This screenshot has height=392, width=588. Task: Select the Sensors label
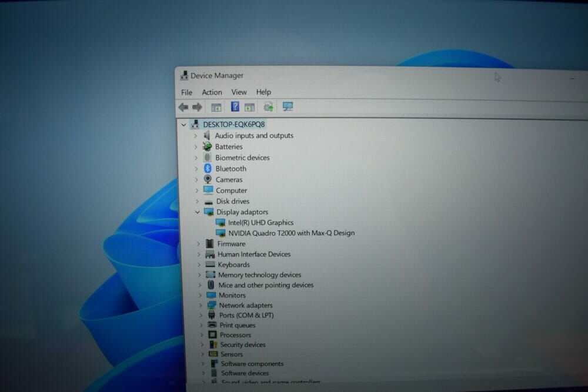pyautogui.click(x=232, y=354)
